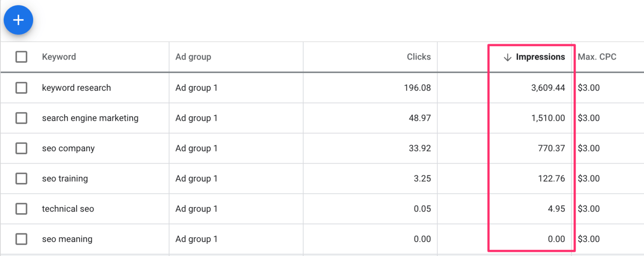644x256 pixels.
Task: Select the seo company keyword text
Action: [x=68, y=148]
